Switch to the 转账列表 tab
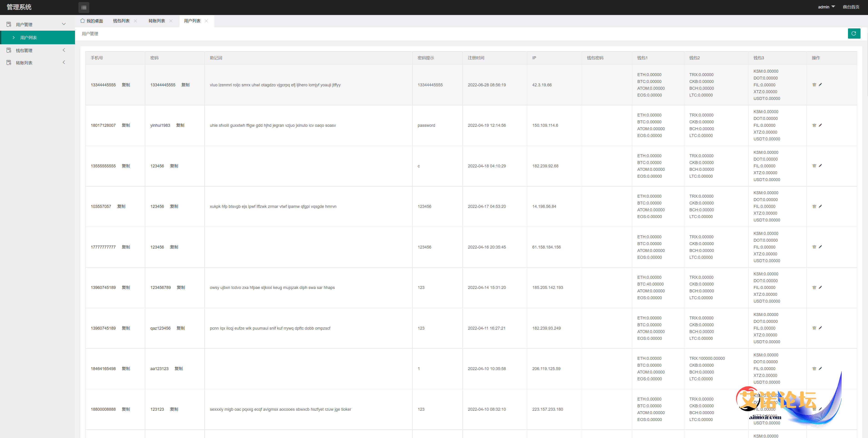 (157, 21)
